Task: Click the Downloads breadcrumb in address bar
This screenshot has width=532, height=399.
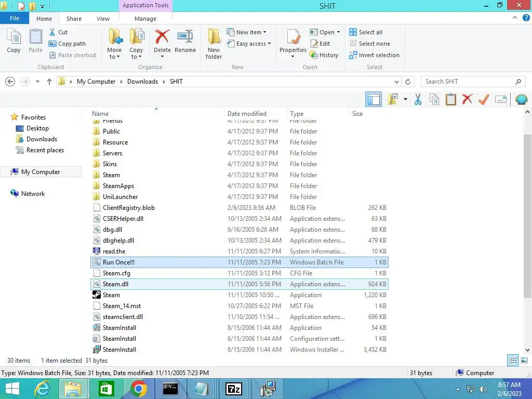Action: pyautogui.click(x=142, y=82)
